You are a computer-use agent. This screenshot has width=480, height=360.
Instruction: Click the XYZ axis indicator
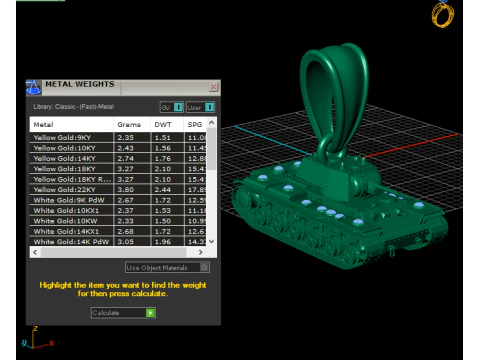click(x=38, y=338)
